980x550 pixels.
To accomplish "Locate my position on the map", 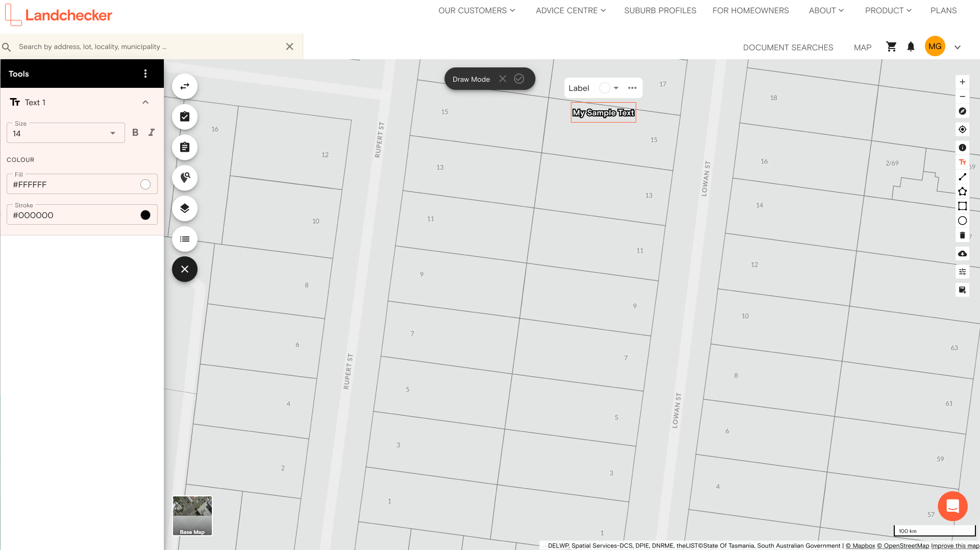I will point(962,129).
